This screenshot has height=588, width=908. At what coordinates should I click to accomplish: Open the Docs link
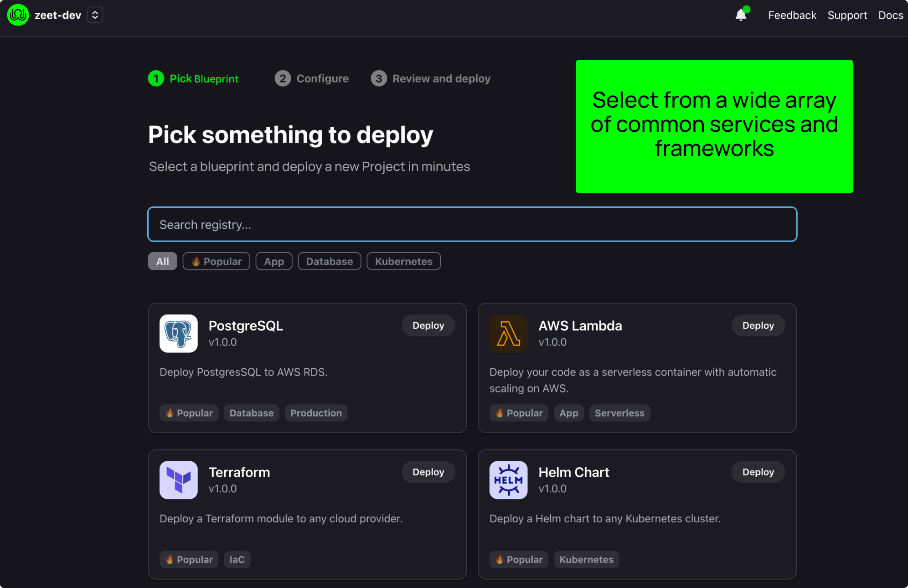891,15
